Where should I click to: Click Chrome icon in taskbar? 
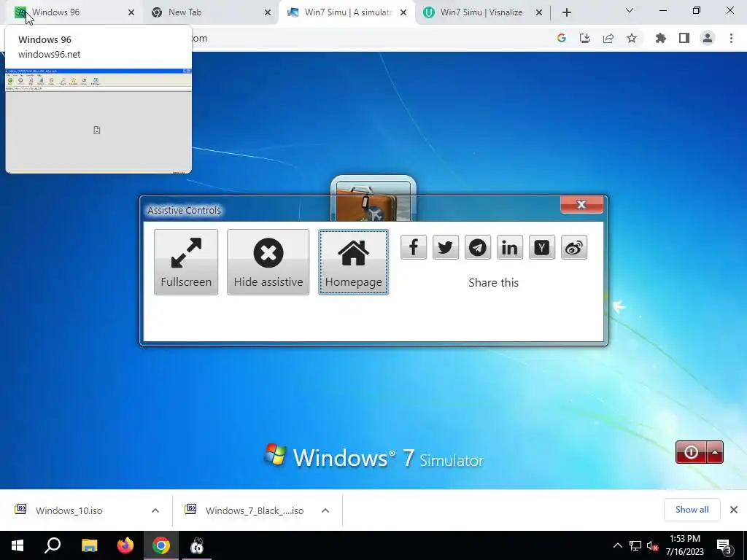(161, 545)
